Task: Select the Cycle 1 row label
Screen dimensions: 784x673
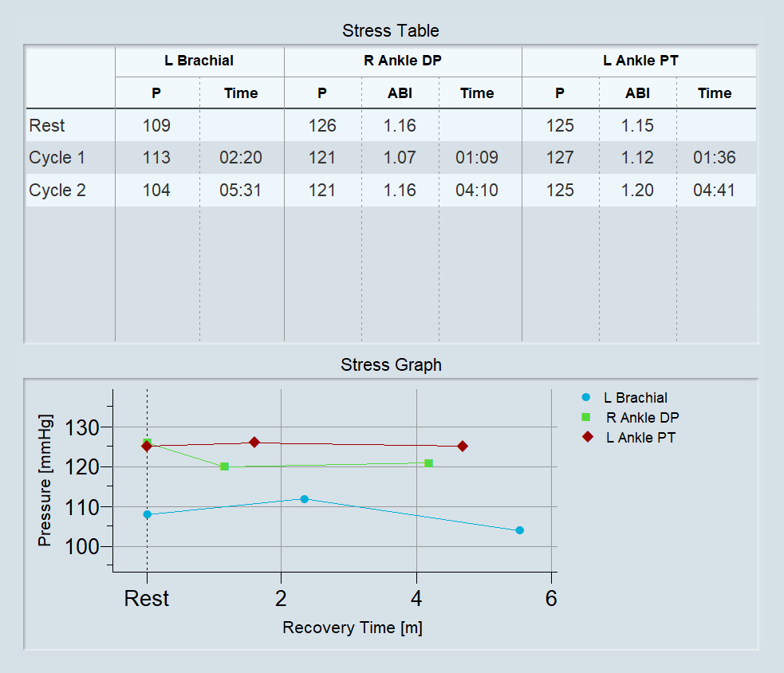Action: tap(57, 158)
